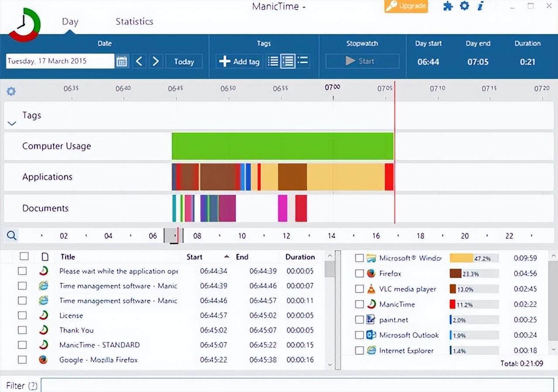Check the 'Please wait while the application' row
The width and height of the screenshot is (558, 392).
(22, 271)
